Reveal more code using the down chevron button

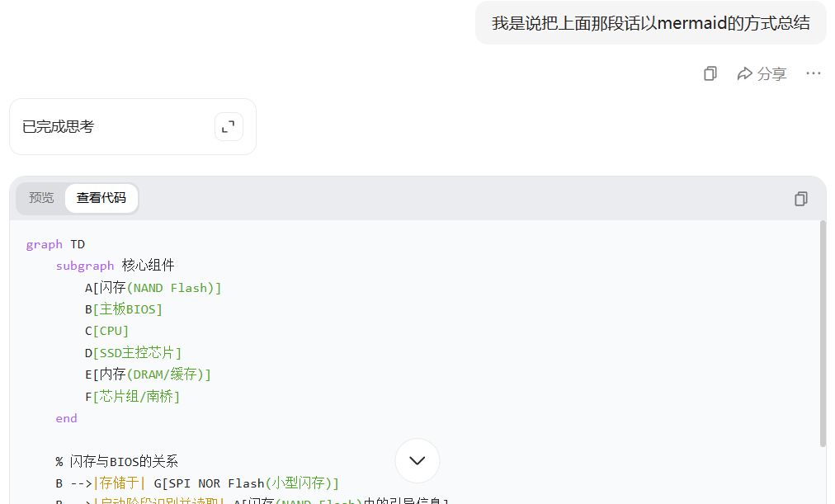(417, 460)
